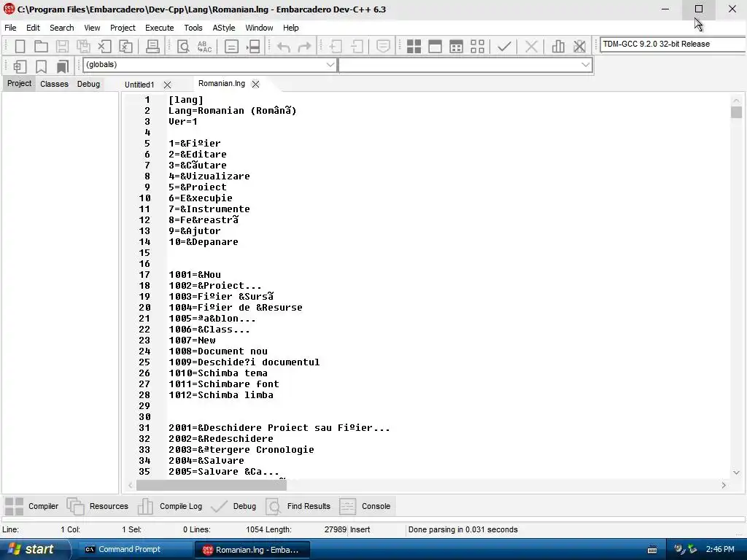The height and width of the screenshot is (560, 747).
Task: Click the horizontal scrollbar right arrow
Action: [x=724, y=485]
